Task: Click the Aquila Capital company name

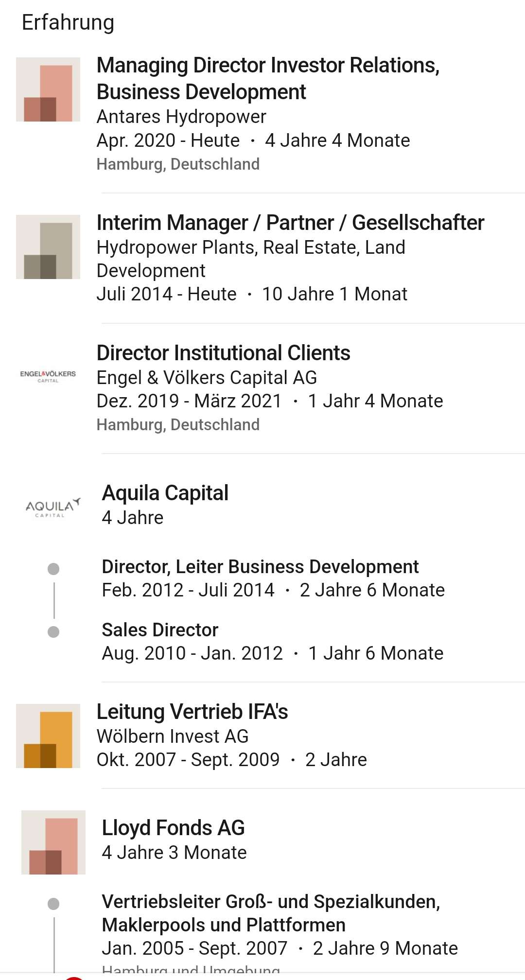Action: (165, 493)
